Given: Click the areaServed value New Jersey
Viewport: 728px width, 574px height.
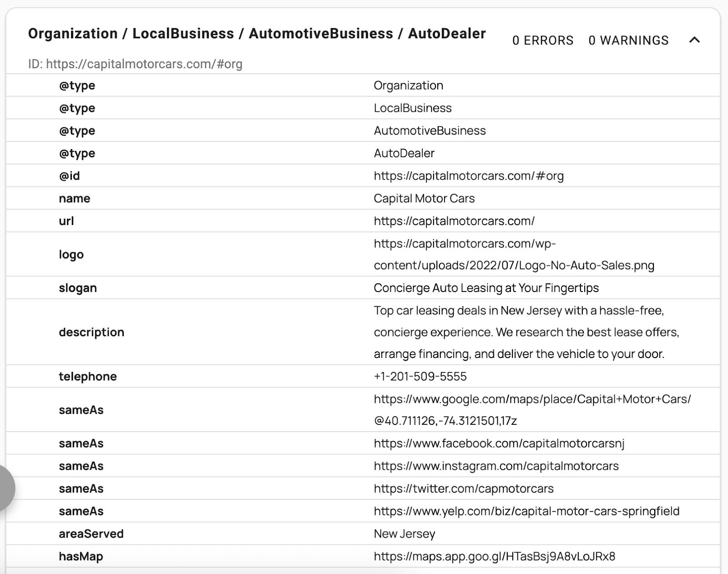Looking at the screenshot, I should click(404, 534).
